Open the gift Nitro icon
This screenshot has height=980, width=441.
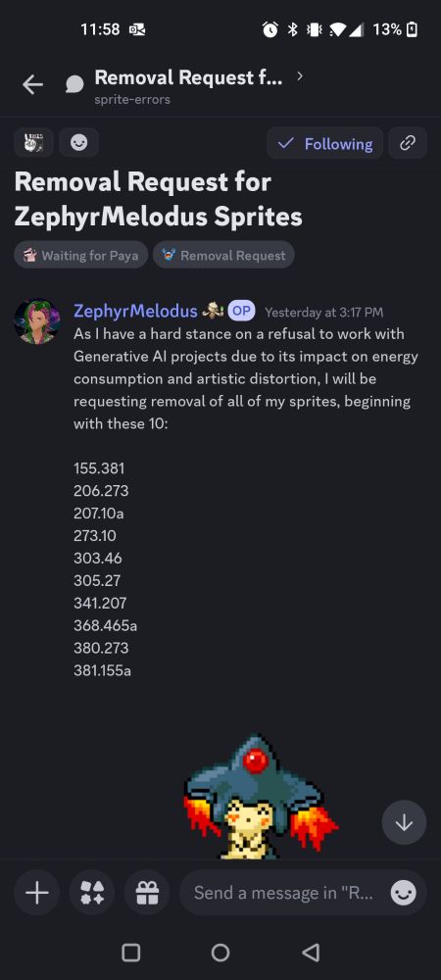pyautogui.click(x=147, y=893)
